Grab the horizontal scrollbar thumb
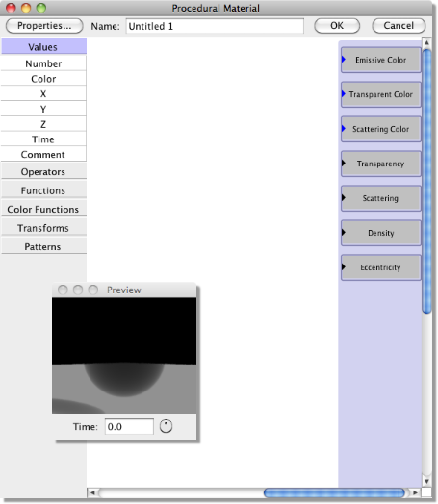This screenshot has height=504, width=438. click(x=334, y=492)
